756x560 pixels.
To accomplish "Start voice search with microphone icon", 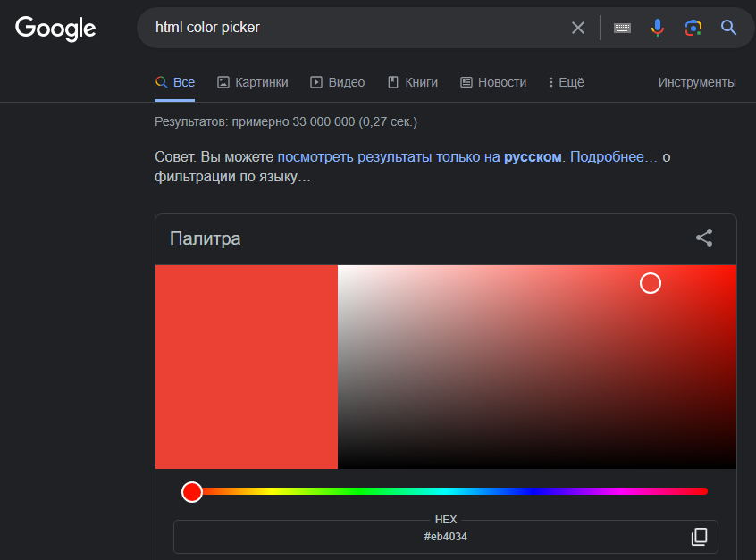I will tap(658, 28).
